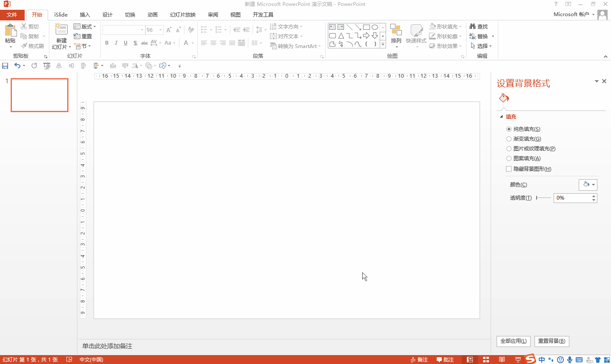Select Picture or texture fill (图片或纹理填充)
The height and width of the screenshot is (364, 611).
click(509, 149)
